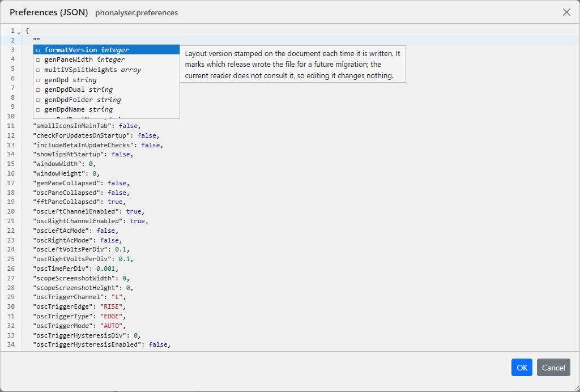The image size is (580, 392).
Task: Click the "oscRightVoltsPerDiv" key
Action: [x=72, y=259]
